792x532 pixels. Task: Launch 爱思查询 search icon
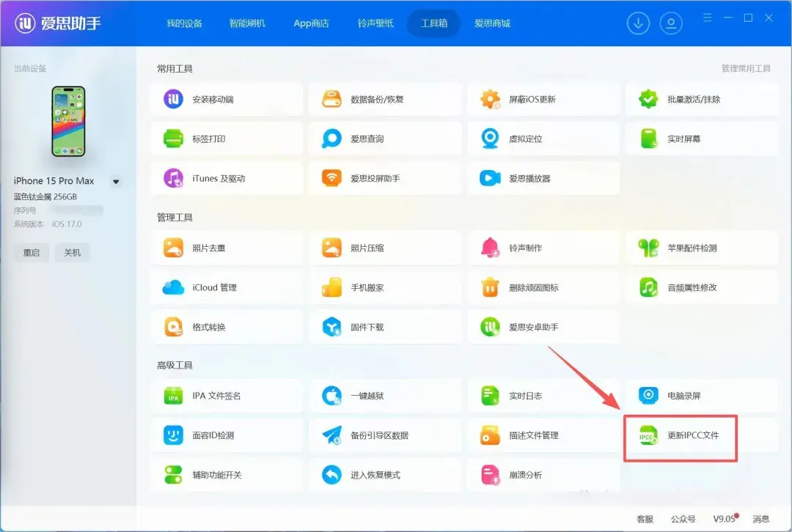(x=332, y=138)
